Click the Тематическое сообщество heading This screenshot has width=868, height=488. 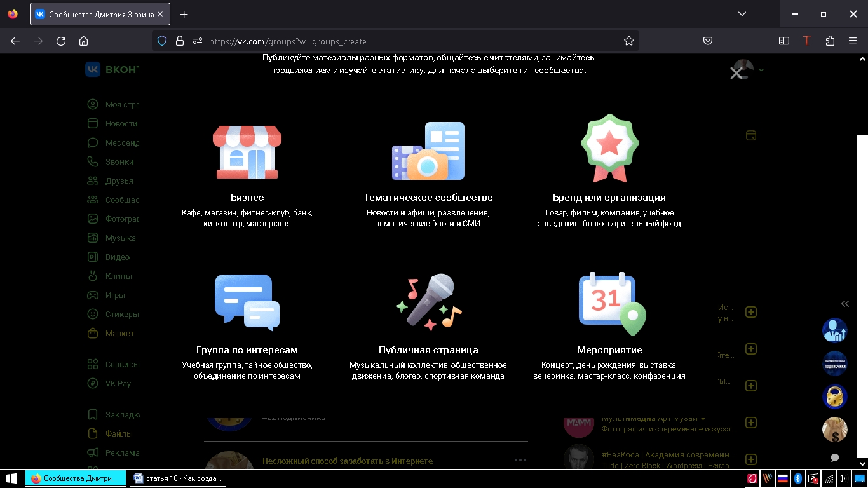(x=428, y=198)
